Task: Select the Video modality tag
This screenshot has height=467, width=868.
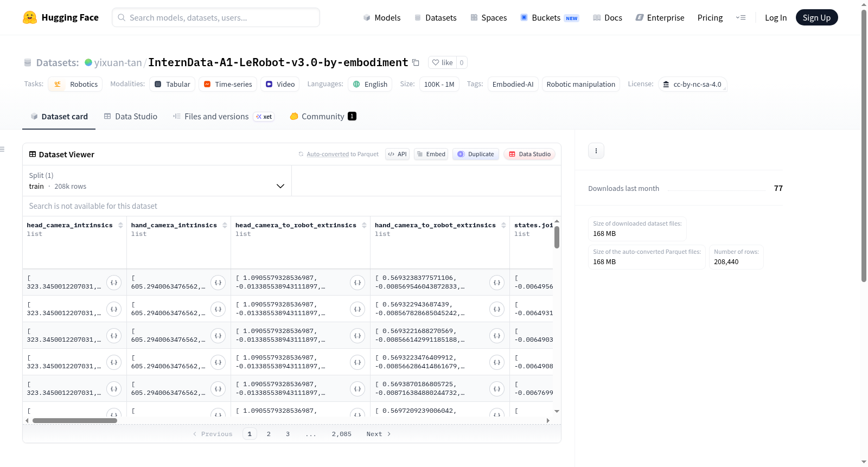Action: tap(280, 84)
